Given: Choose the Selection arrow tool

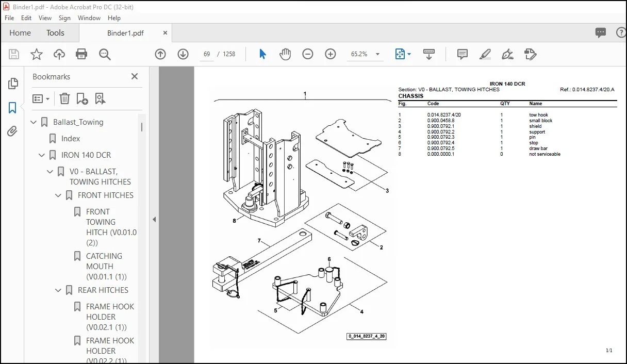Looking at the screenshot, I should (x=262, y=54).
